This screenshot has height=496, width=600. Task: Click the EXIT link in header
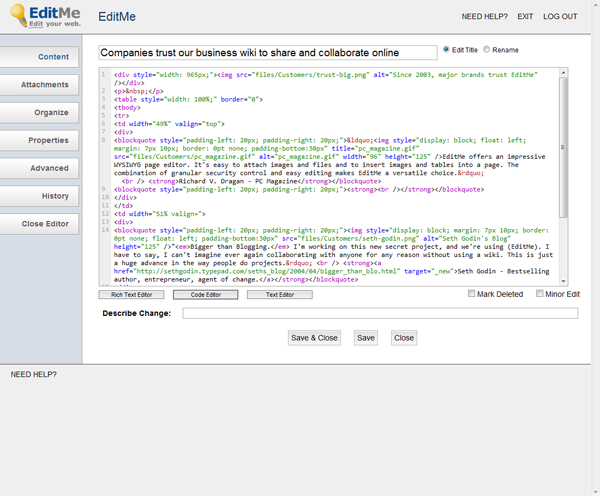point(525,16)
